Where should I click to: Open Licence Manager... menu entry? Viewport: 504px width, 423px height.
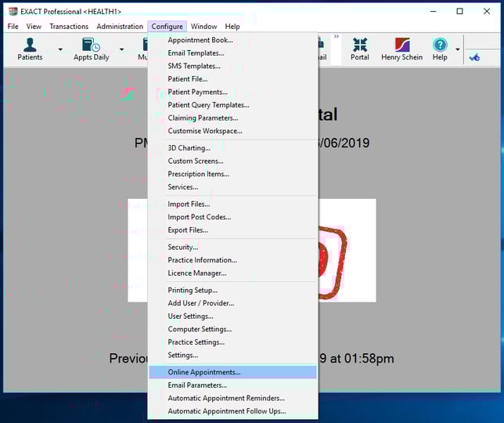point(232,273)
